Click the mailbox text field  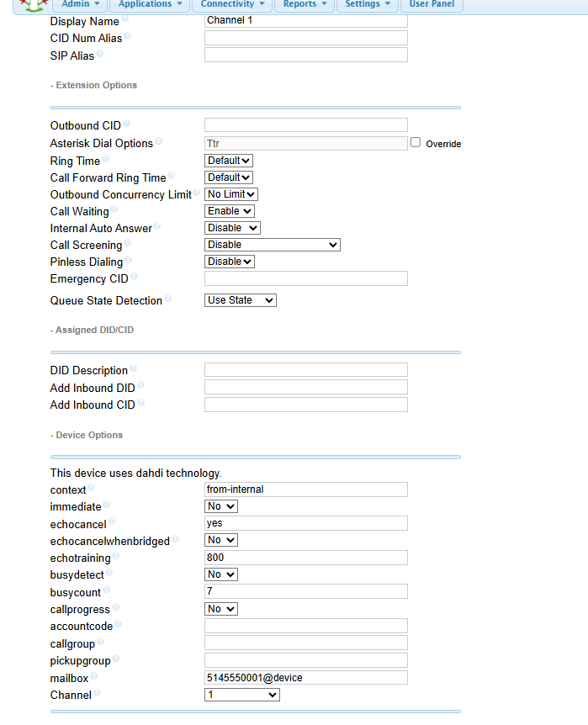point(306,677)
